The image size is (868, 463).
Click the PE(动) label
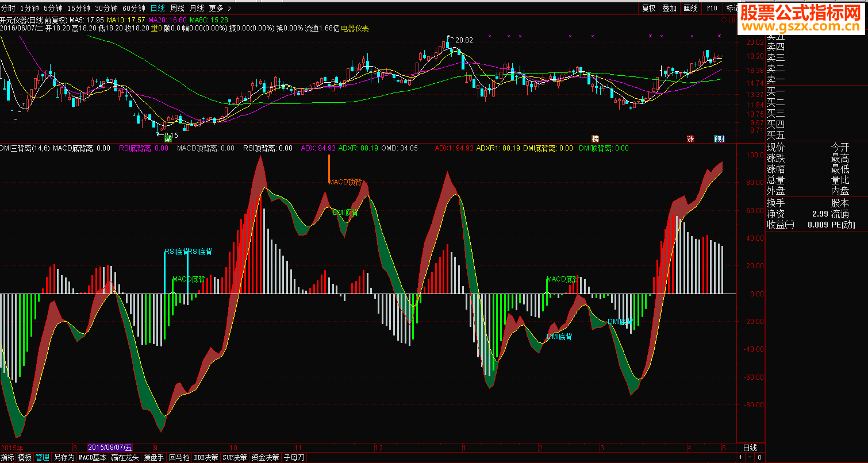(x=843, y=225)
